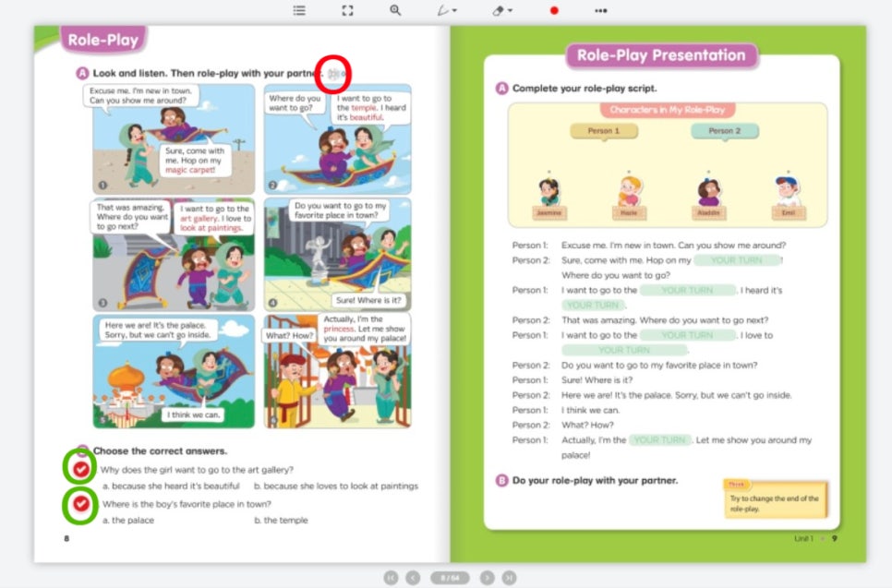Screen dimensions: 892x588
Task: Open comic panel 3 about the art gallery
Action: (174, 254)
